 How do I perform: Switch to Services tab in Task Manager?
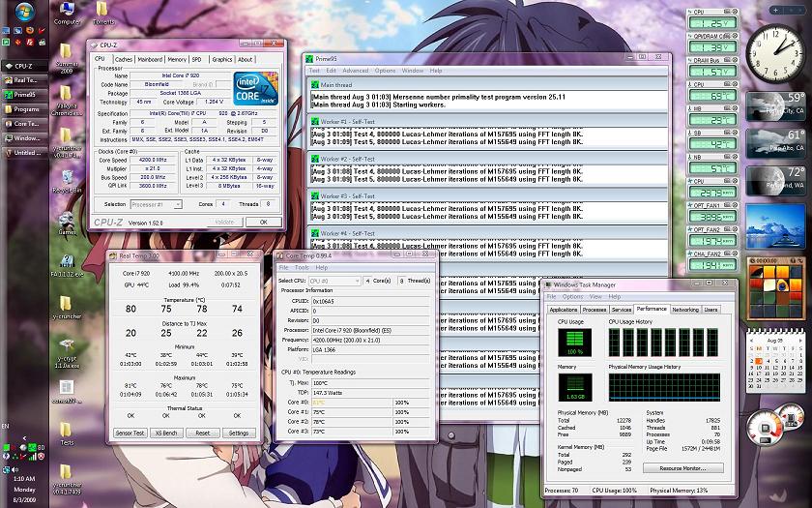point(621,310)
